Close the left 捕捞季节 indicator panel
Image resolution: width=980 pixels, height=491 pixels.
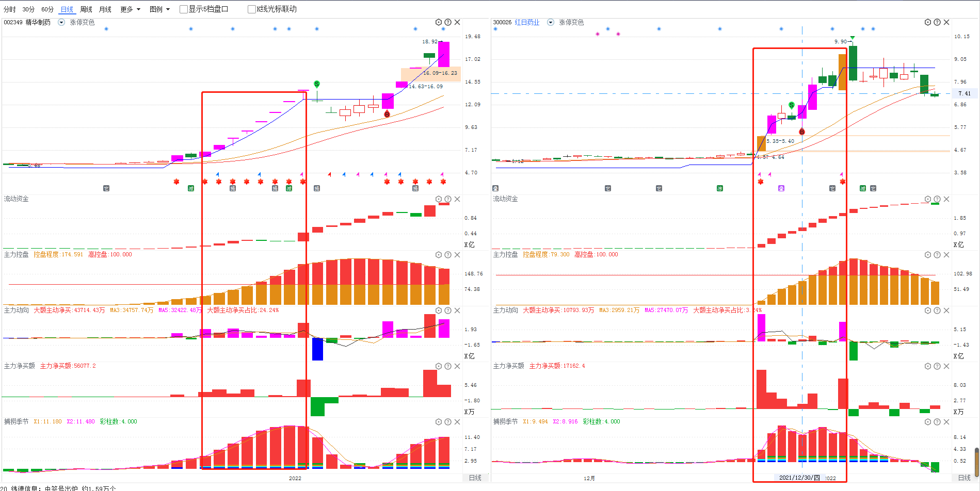[457, 422]
